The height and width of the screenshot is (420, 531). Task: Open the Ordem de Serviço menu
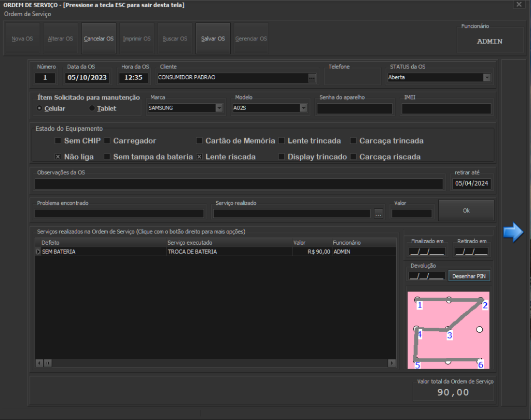(x=27, y=14)
